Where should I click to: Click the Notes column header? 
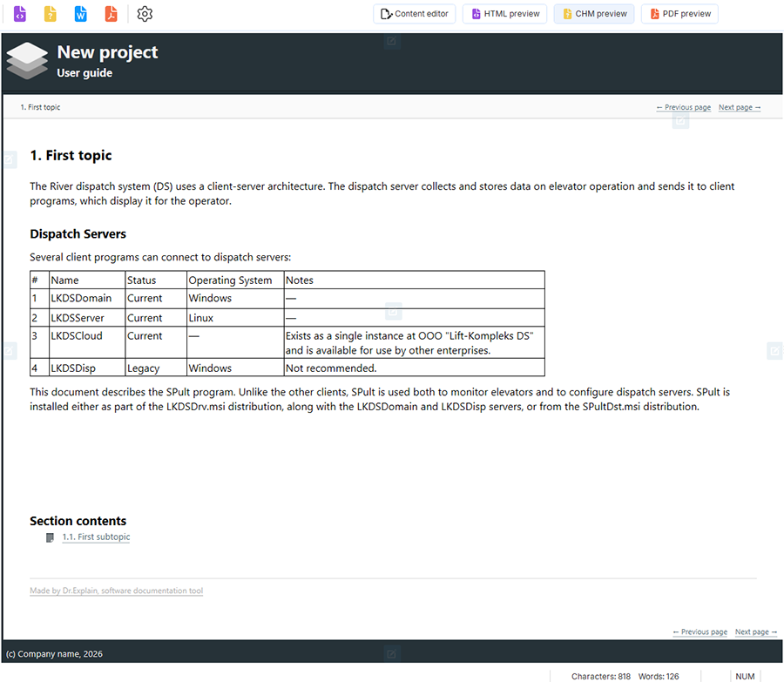click(414, 280)
